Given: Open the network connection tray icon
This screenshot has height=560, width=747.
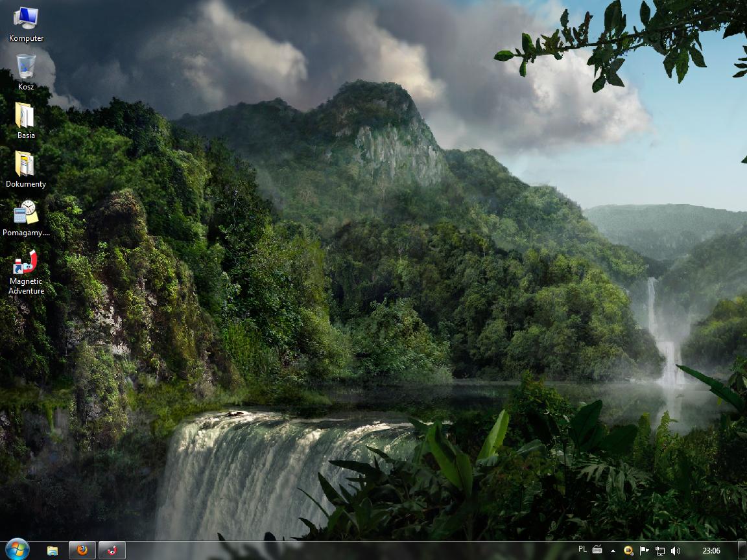Looking at the screenshot, I should pyautogui.click(x=660, y=551).
